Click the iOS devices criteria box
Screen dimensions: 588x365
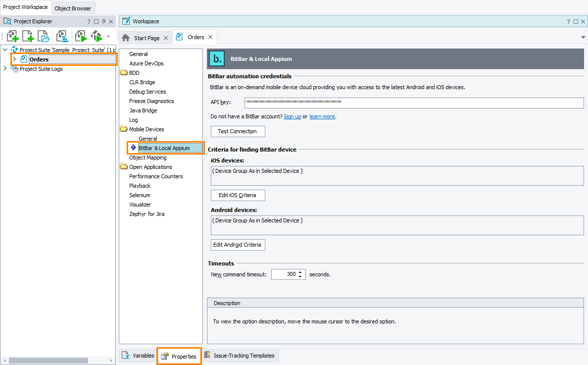[397, 175]
